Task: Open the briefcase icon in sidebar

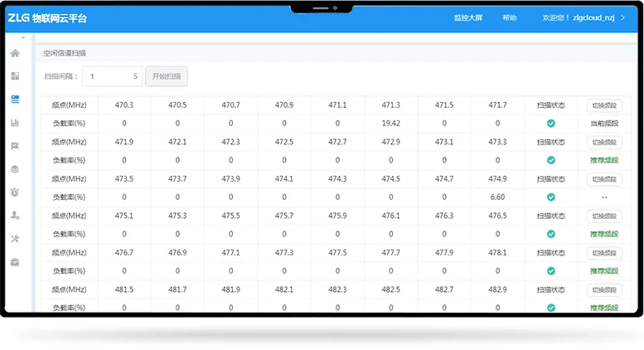Action: (x=15, y=262)
